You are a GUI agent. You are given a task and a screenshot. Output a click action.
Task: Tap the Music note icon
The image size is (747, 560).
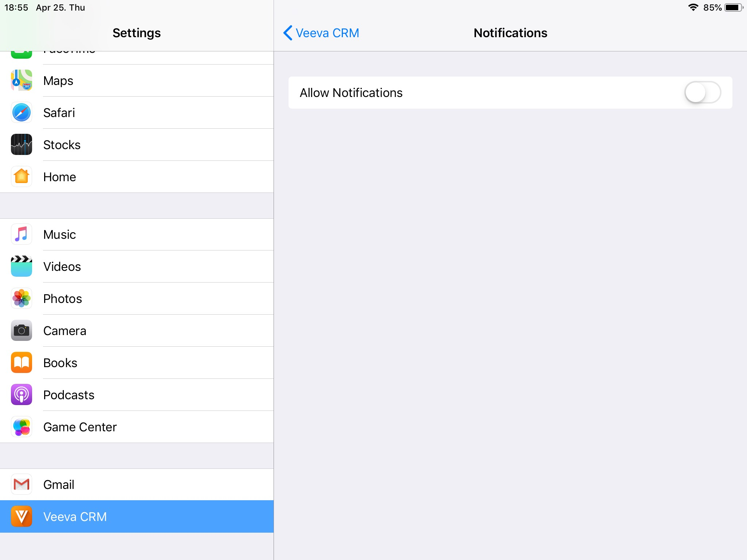[x=22, y=234]
